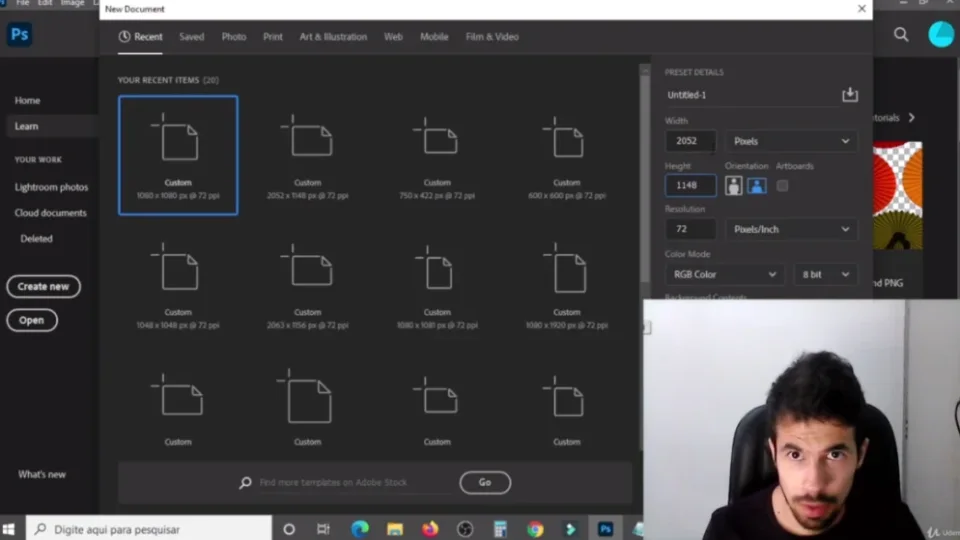Screen dimensions: 960x540
Task: Open the Windows Start menu
Action: [x=9, y=529]
